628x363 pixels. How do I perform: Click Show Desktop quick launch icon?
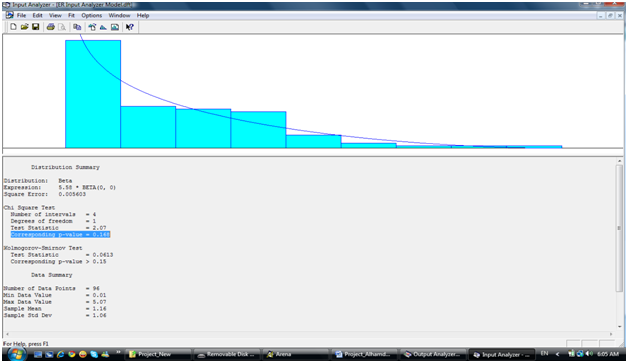[38, 354]
